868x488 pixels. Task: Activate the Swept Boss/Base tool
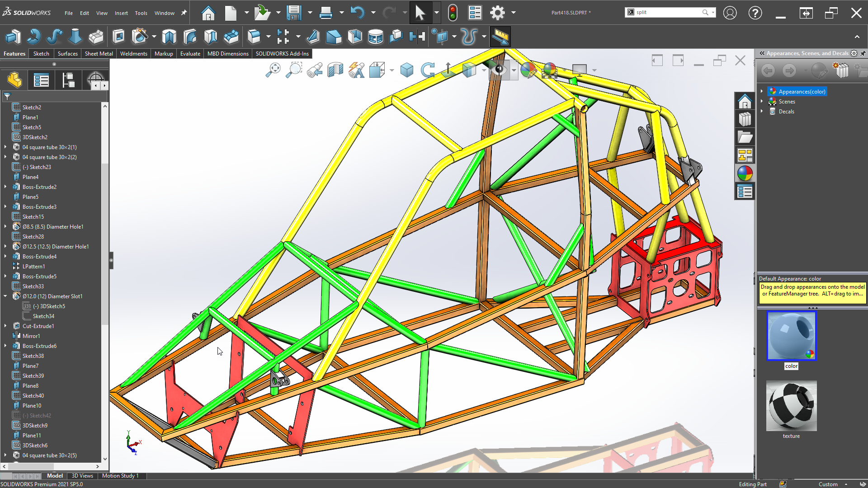click(x=54, y=37)
